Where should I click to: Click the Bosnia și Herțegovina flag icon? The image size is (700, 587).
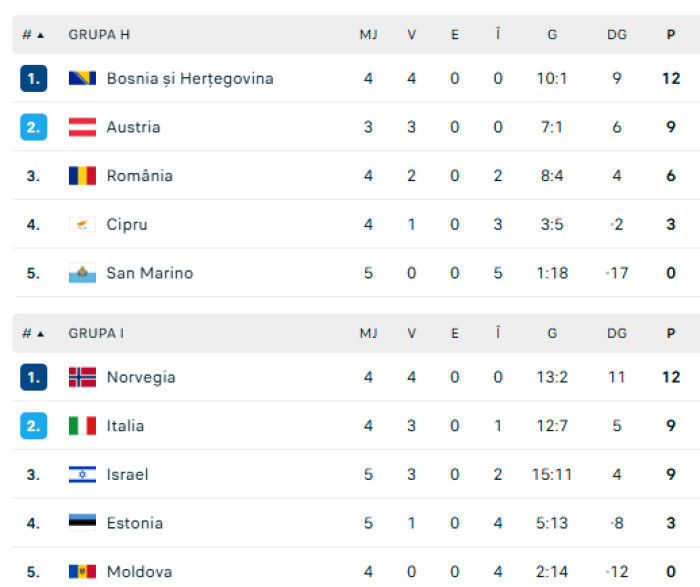82,78
